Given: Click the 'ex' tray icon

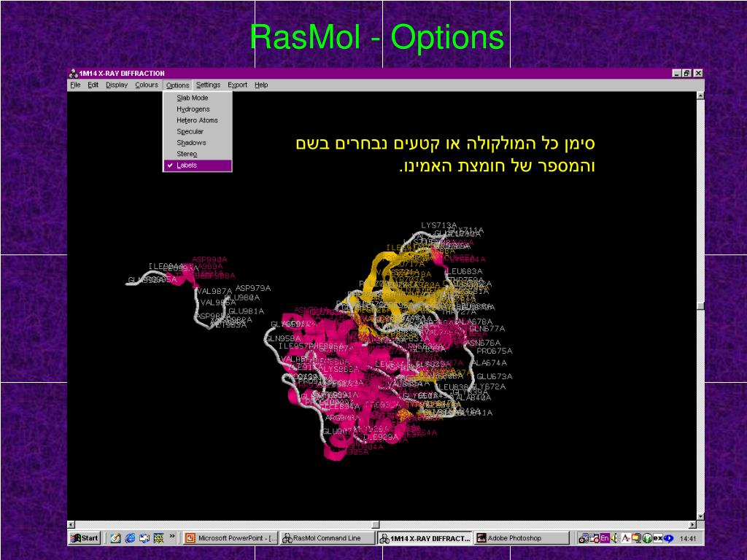Looking at the screenshot, I should [x=658, y=539].
